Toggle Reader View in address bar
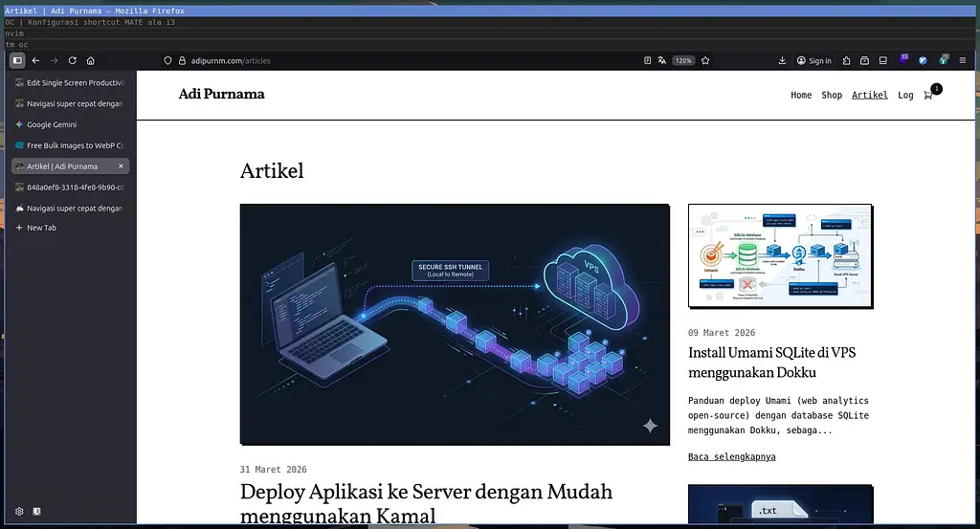Viewport: 980px width, 529px height. [647, 60]
